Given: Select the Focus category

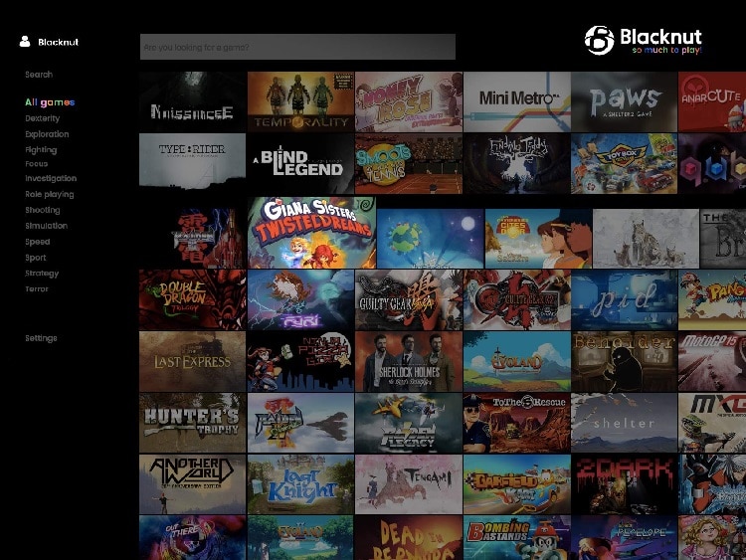Looking at the screenshot, I should coord(36,164).
